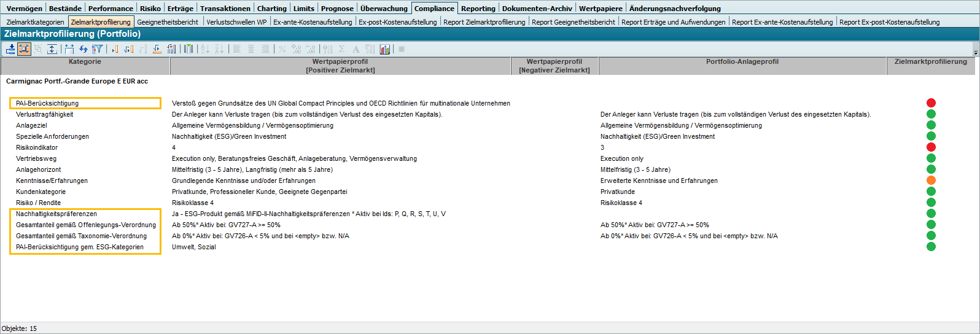Screen dimensions: 980x334
Task: Click the adjust column width icon
Action: point(69,49)
